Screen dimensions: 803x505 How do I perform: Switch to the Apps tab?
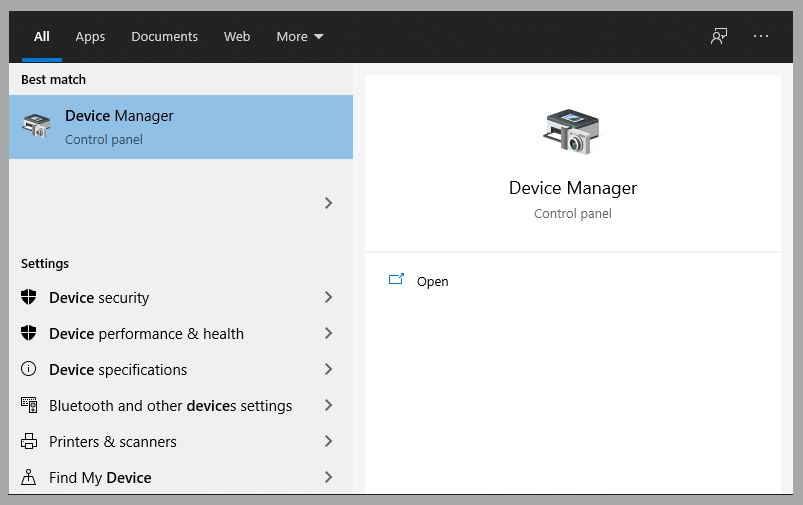click(90, 37)
